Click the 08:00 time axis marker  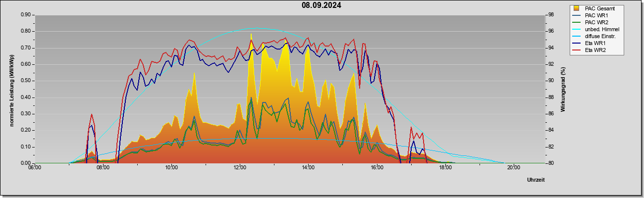click(103, 168)
